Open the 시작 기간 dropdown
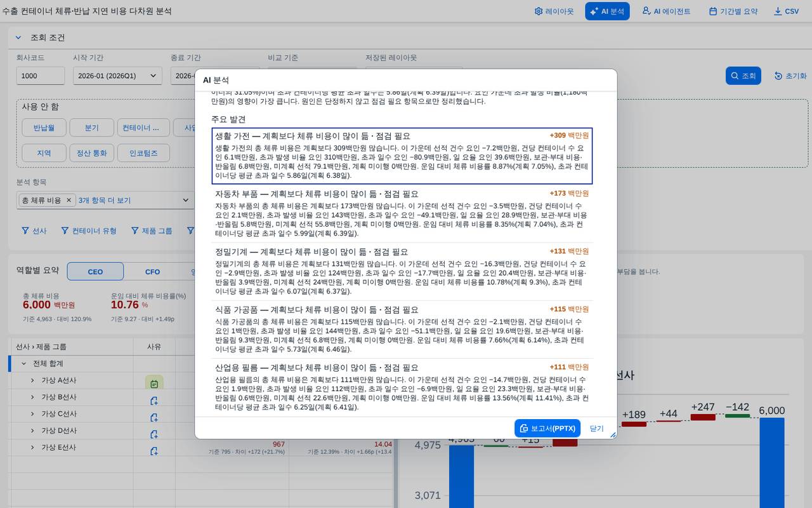This screenshot has height=508, width=812. click(117, 76)
